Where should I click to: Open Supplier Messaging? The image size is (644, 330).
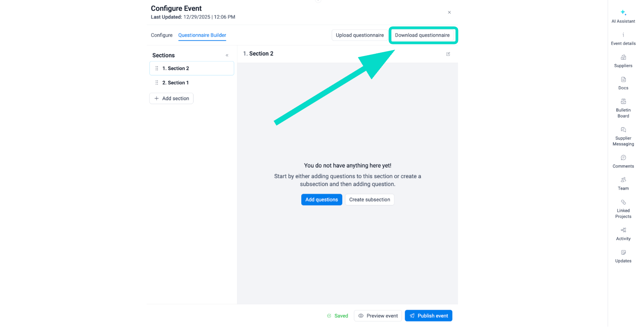(623, 136)
